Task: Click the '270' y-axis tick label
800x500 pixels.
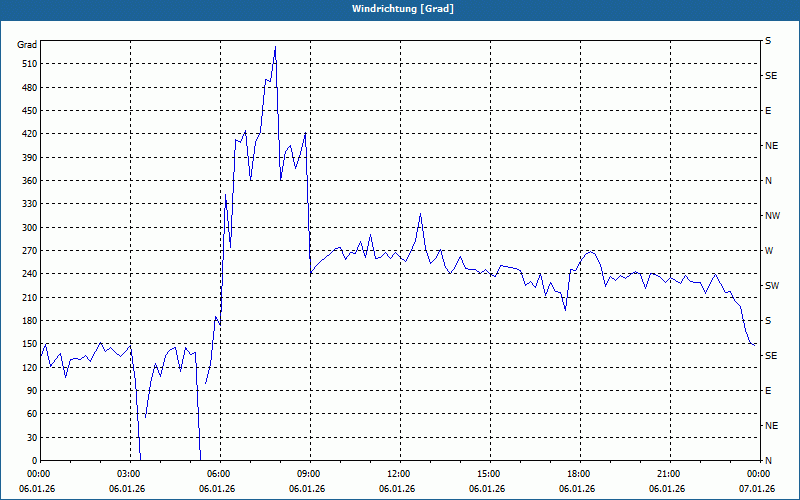Action: click(30, 251)
